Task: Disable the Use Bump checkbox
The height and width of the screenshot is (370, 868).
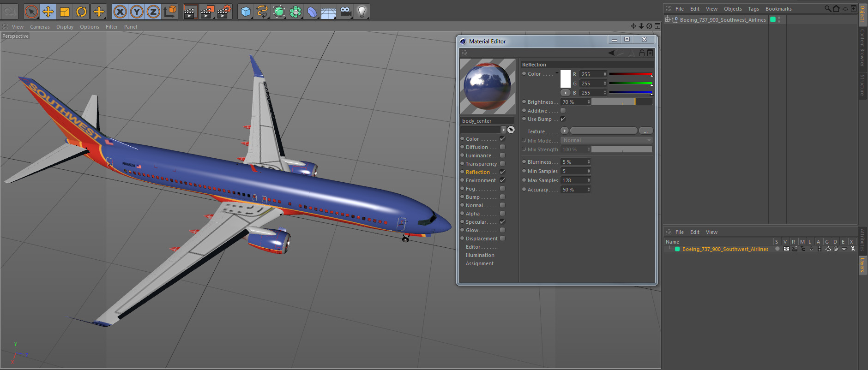Action: (563, 119)
